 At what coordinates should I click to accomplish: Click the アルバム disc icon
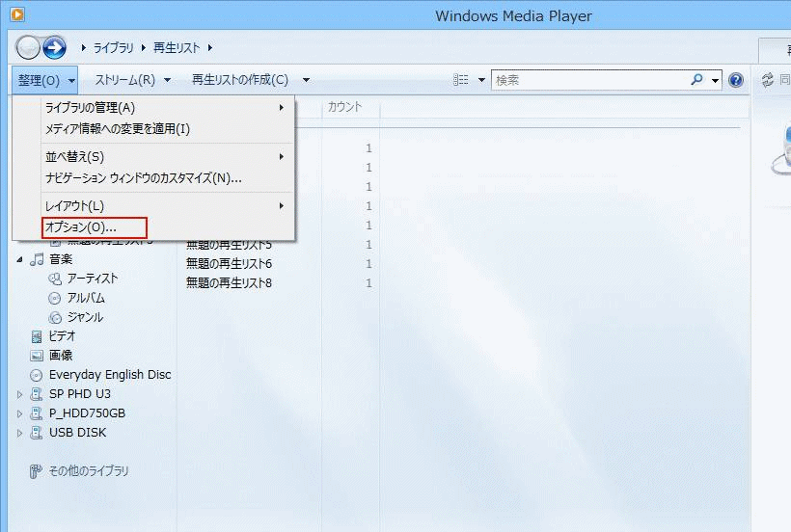point(54,298)
